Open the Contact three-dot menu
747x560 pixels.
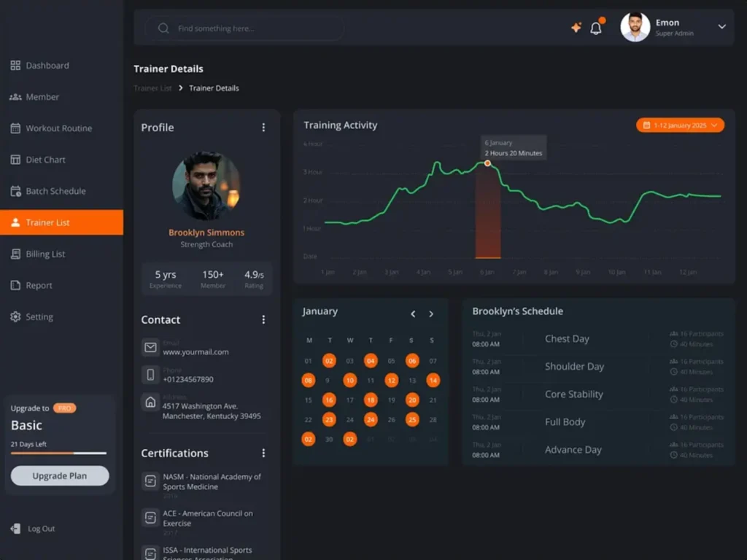pyautogui.click(x=263, y=319)
